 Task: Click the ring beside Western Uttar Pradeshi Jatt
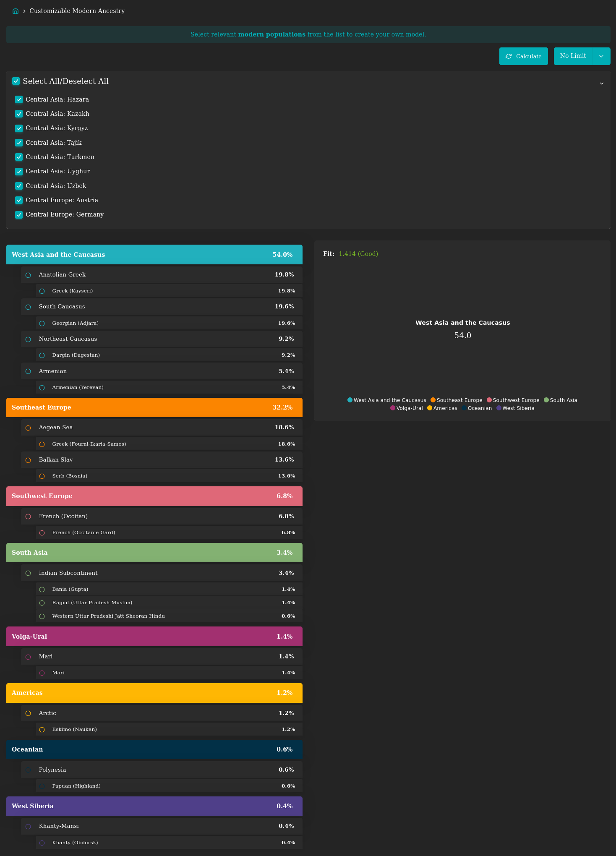(x=42, y=616)
